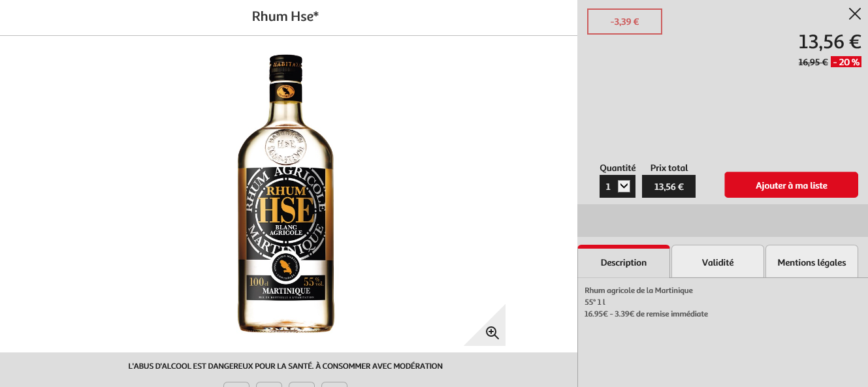
Task: Open the Quantité dropdown arrow
Action: pos(624,186)
